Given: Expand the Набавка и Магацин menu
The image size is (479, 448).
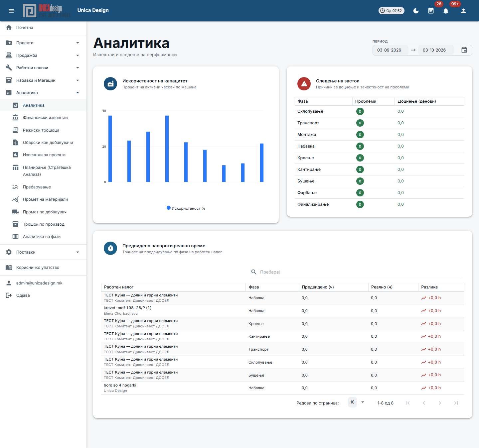Looking at the screenshot, I should (43, 80).
